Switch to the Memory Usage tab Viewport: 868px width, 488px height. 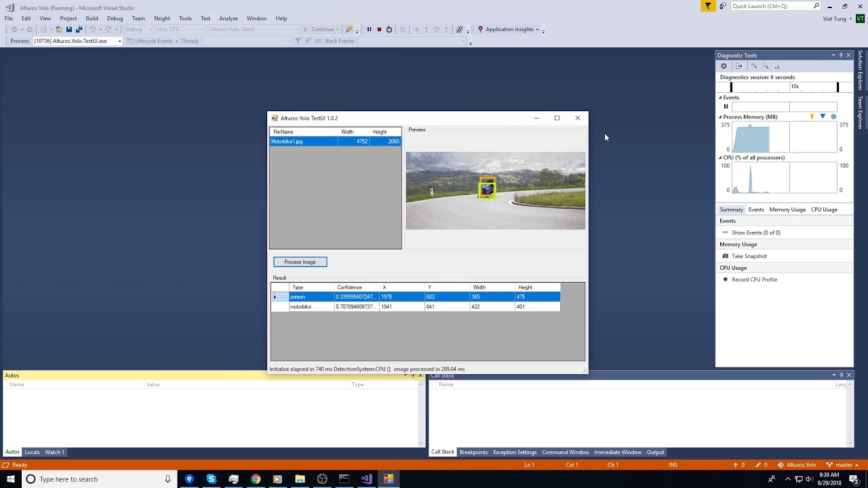click(787, 209)
